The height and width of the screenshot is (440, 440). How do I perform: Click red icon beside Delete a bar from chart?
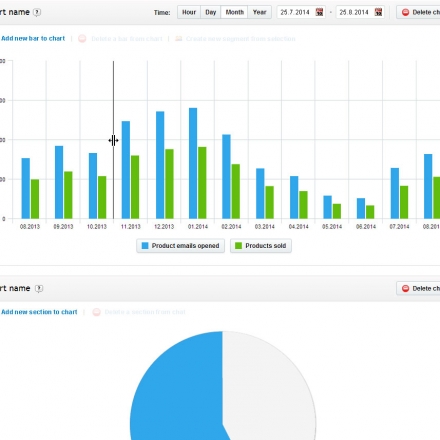[82, 39]
